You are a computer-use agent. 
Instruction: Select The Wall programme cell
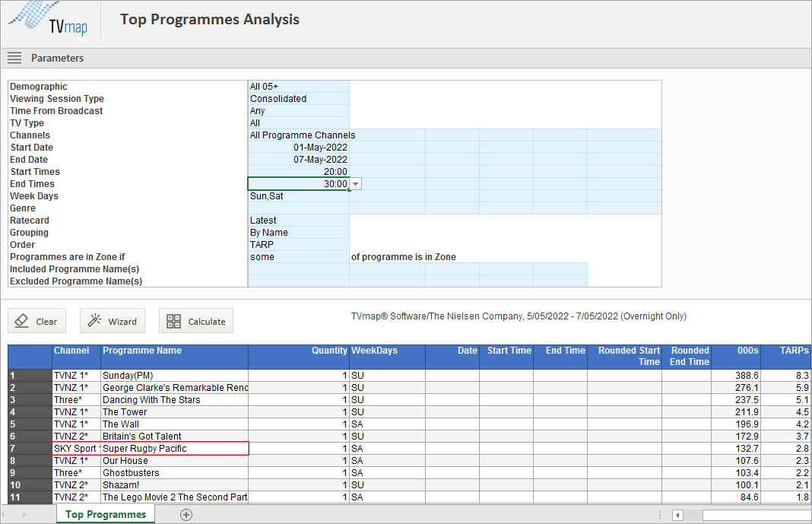pos(175,424)
